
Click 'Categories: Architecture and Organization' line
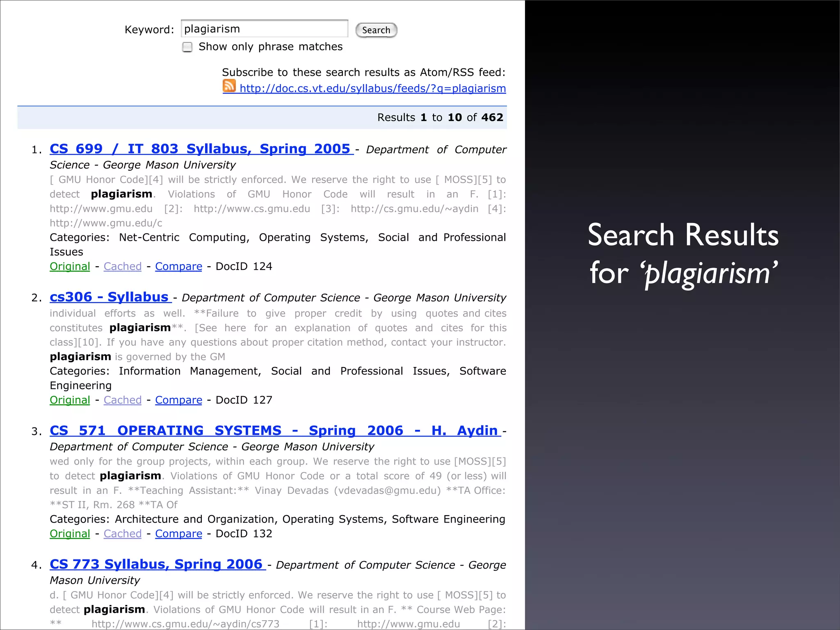click(x=277, y=519)
